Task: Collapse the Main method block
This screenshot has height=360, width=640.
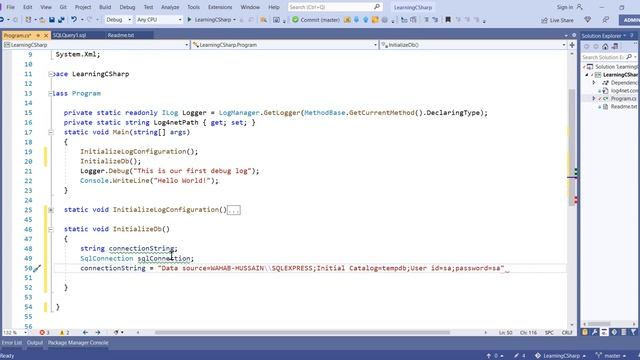Action: [51, 132]
